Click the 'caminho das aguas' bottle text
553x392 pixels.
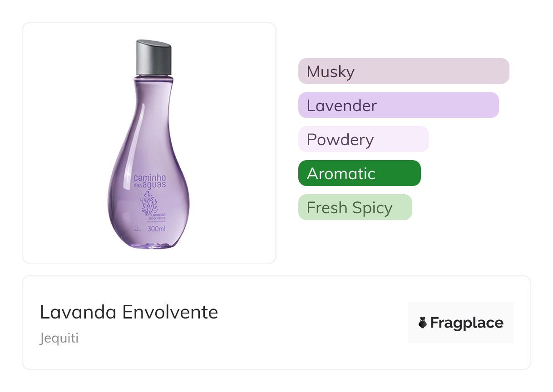149,181
